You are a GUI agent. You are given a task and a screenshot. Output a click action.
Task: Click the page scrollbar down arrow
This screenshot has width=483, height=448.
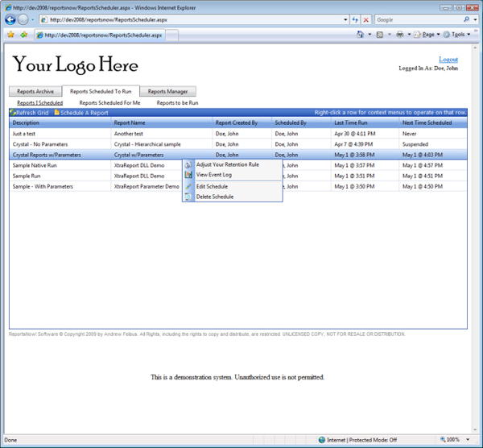475,429
